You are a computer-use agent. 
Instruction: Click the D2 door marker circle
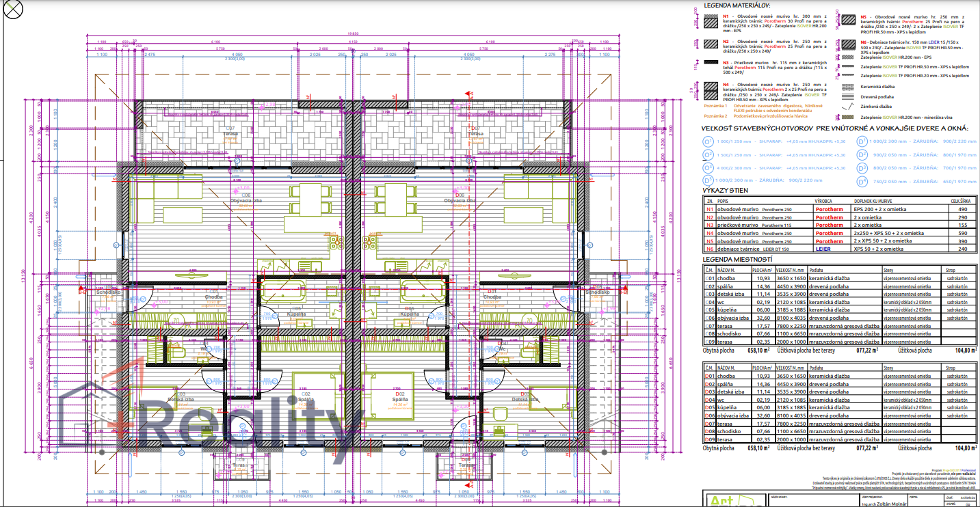click(x=862, y=155)
